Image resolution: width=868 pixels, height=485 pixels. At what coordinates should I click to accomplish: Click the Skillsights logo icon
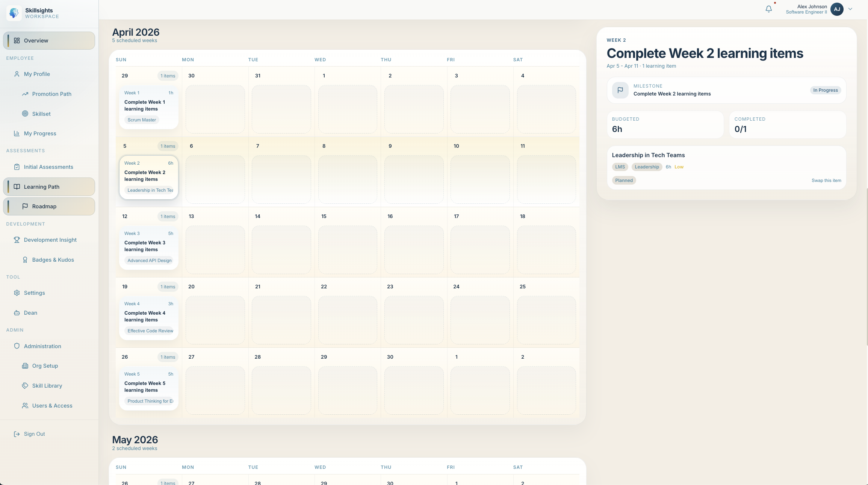tap(14, 13)
